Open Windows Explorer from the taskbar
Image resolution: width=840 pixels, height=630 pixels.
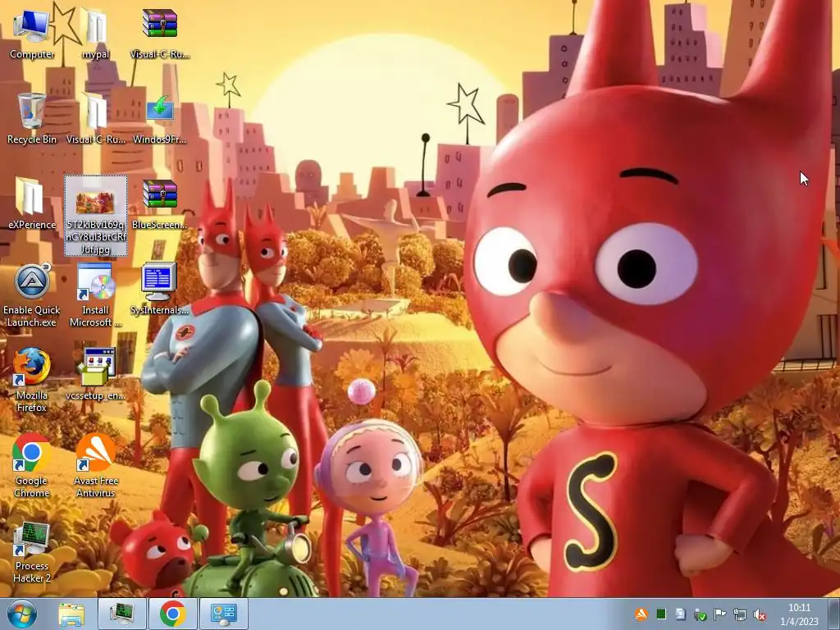(x=71, y=614)
